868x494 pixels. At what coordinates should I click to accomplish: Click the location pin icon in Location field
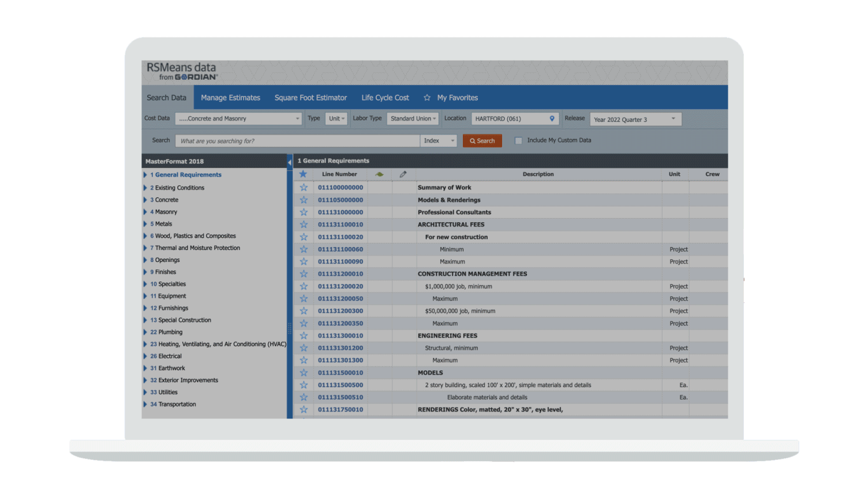tap(552, 118)
